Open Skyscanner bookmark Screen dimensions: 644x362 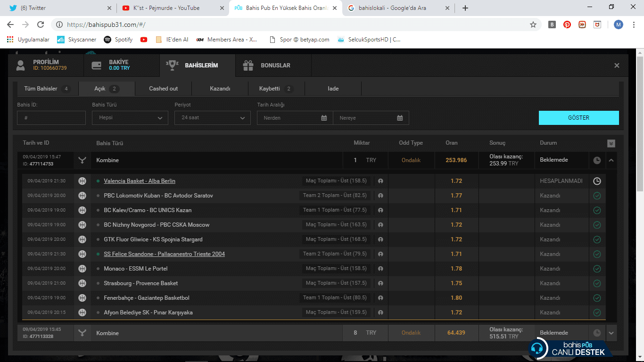(x=77, y=40)
